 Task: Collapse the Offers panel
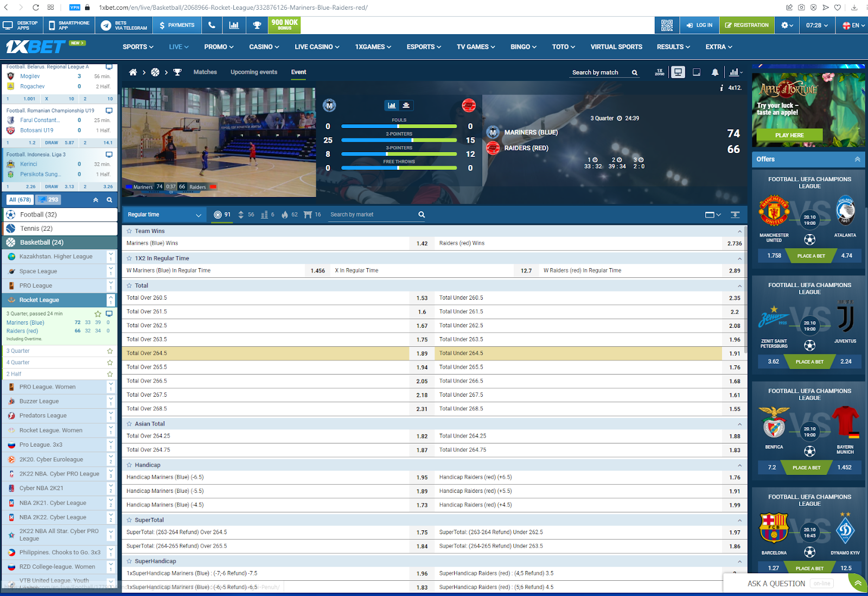click(x=857, y=159)
